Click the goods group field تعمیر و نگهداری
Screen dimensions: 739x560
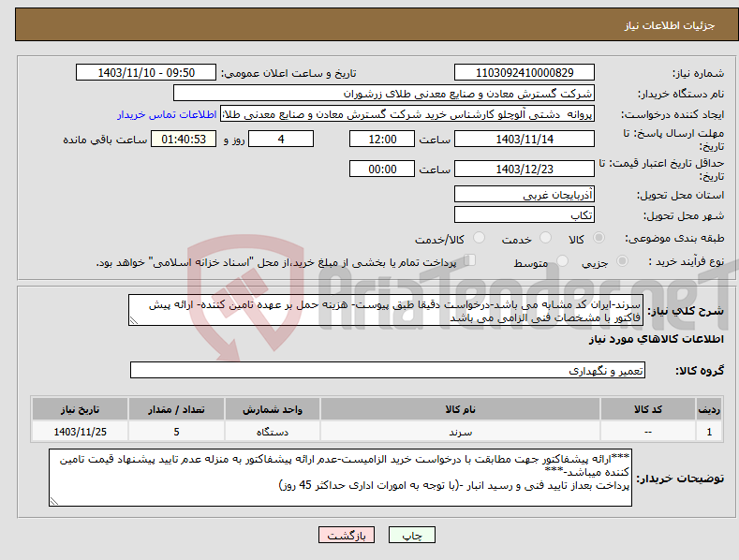point(388,370)
